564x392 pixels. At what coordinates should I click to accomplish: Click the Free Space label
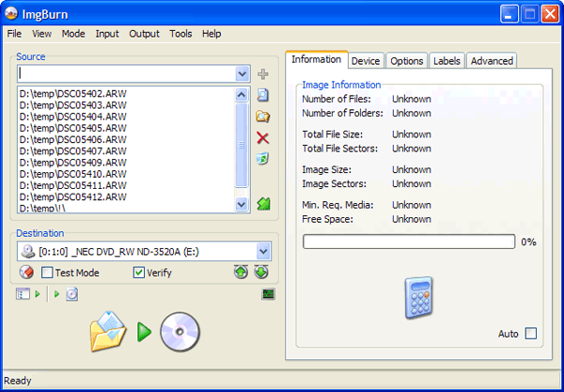click(x=328, y=219)
